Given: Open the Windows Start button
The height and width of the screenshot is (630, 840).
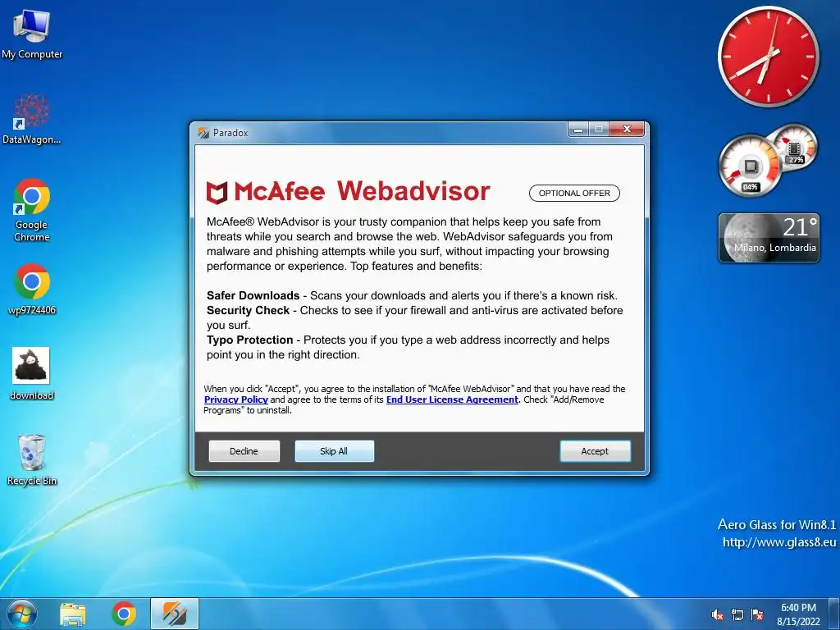Looking at the screenshot, I should (22, 614).
